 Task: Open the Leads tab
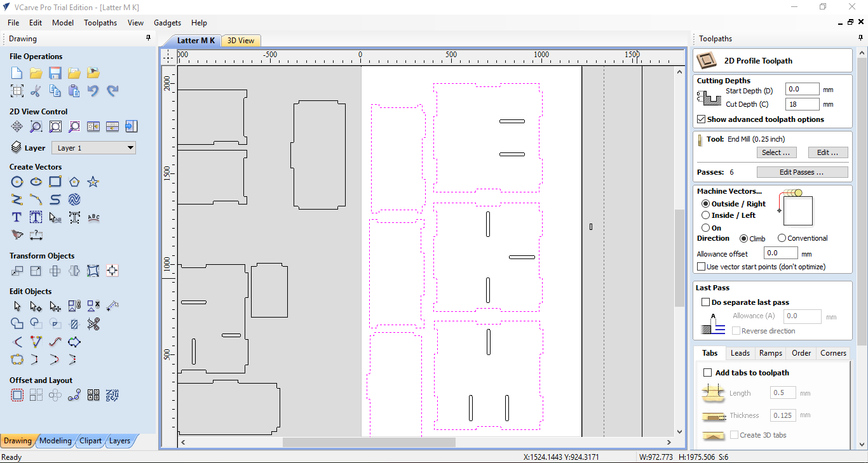point(740,353)
